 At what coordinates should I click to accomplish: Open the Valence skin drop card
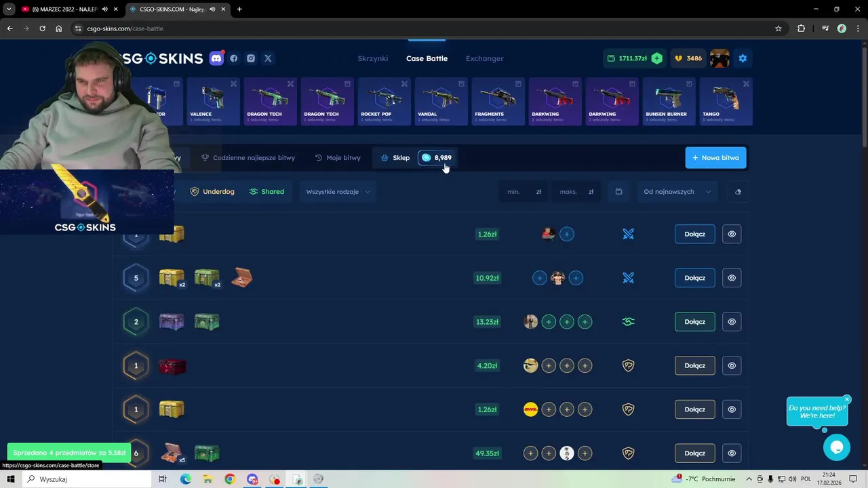[212, 102]
